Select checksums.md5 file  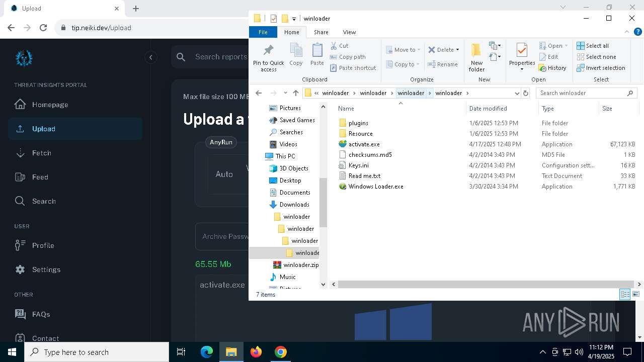(370, 155)
